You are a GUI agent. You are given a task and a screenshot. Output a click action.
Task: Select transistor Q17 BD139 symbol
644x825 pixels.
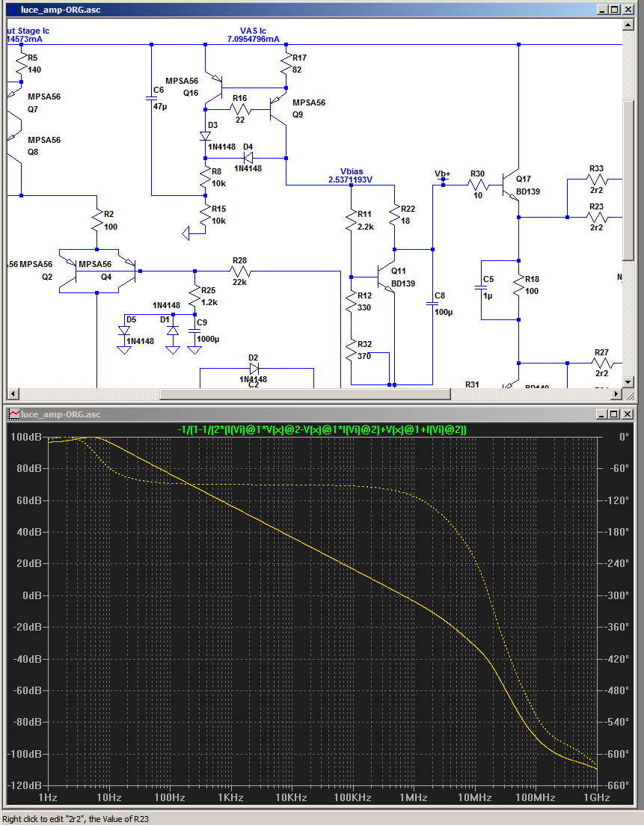(x=509, y=185)
